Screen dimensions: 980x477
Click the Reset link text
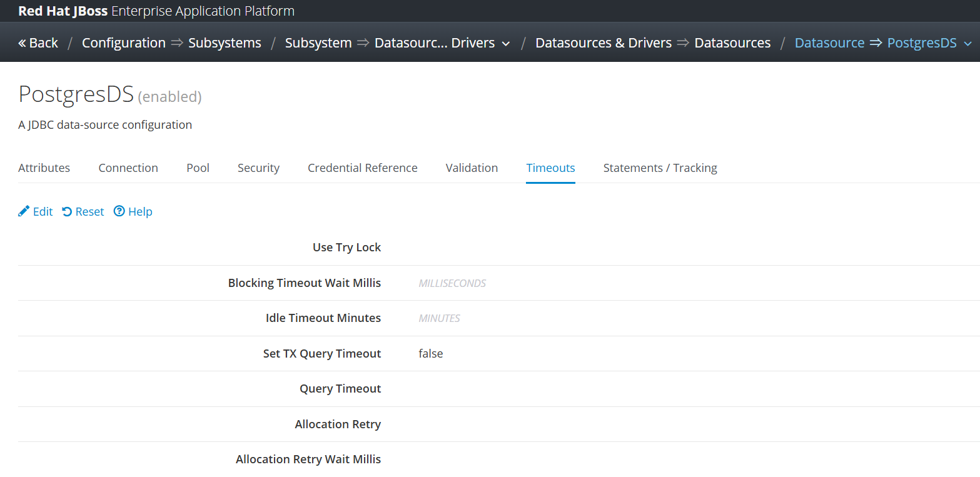pos(89,211)
